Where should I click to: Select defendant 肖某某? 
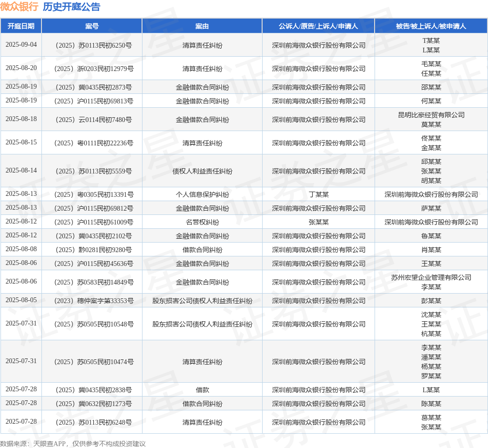point(431,250)
